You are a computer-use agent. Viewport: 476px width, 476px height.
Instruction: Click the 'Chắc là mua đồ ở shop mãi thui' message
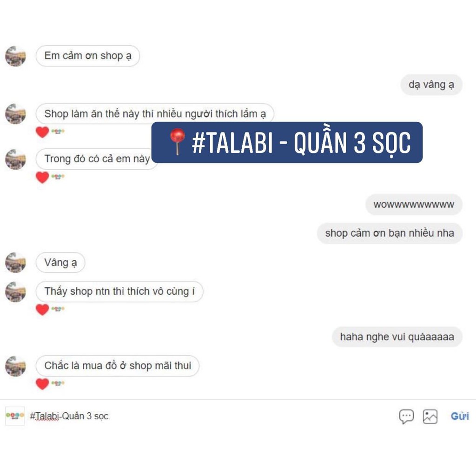[118, 366]
